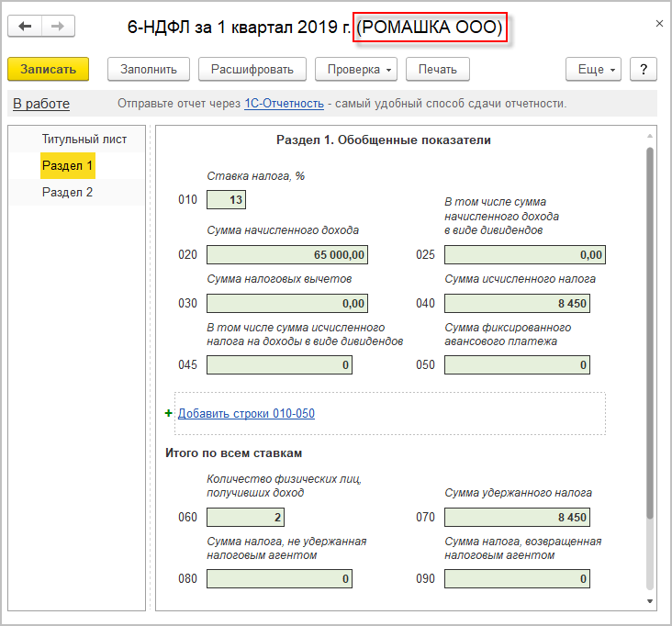Click the Печать button
Viewport: 672px width, 626px height.
pyautogui.click(x=438, y=69)
